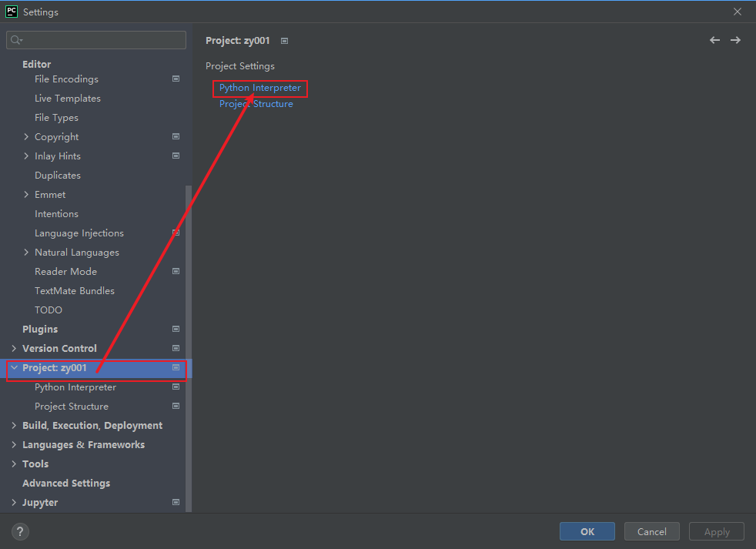Select Python Interpreter under Project: zy001
Image resolution: width=756 pixels, height=549 pixels.
[75, 387]
